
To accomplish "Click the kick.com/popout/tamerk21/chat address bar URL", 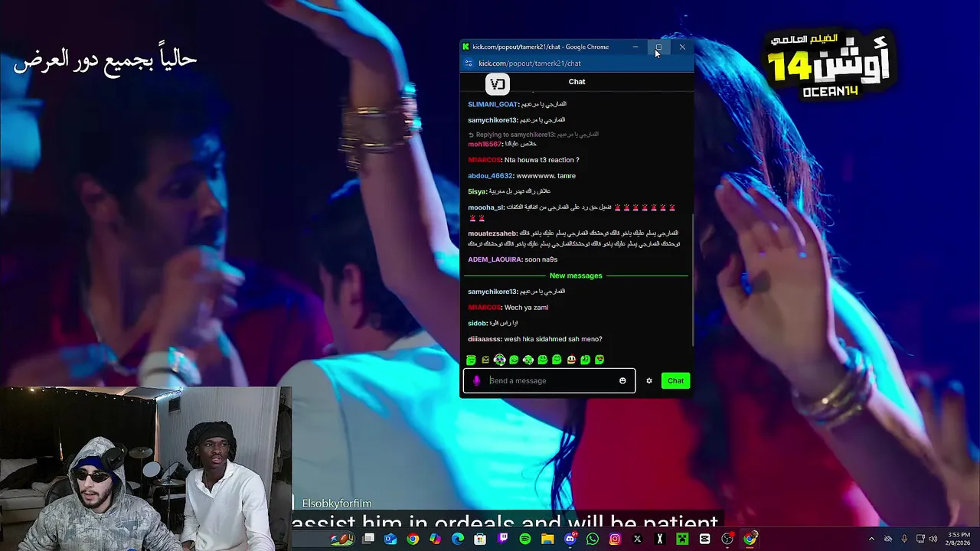I will (530, 64).
